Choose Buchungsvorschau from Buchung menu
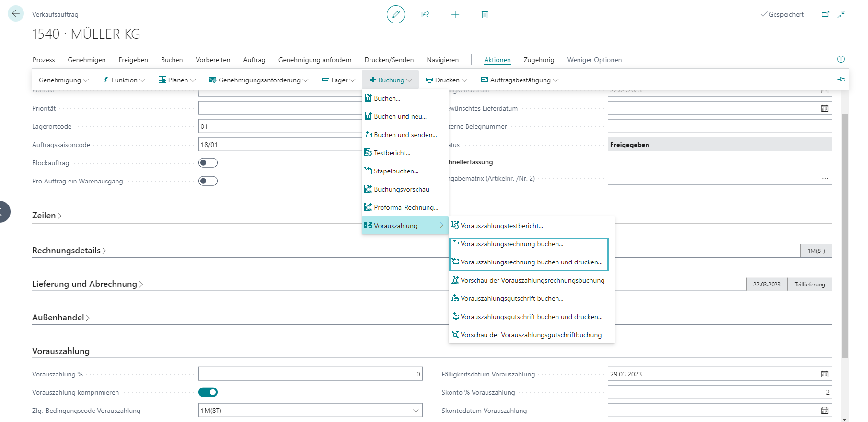The height and width of the screenshot is (422, 868). coord(401,189)
